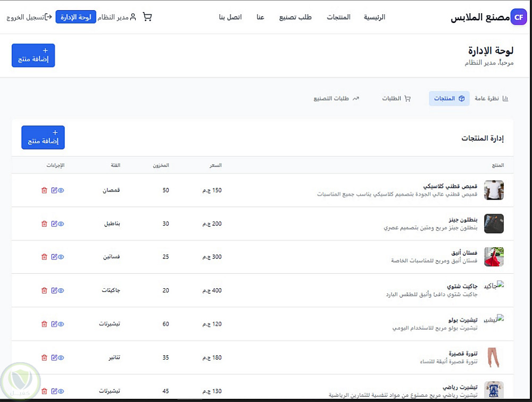Click the السعر column header
Viewport: 532px width, 402px height.
tap(215, 165)
